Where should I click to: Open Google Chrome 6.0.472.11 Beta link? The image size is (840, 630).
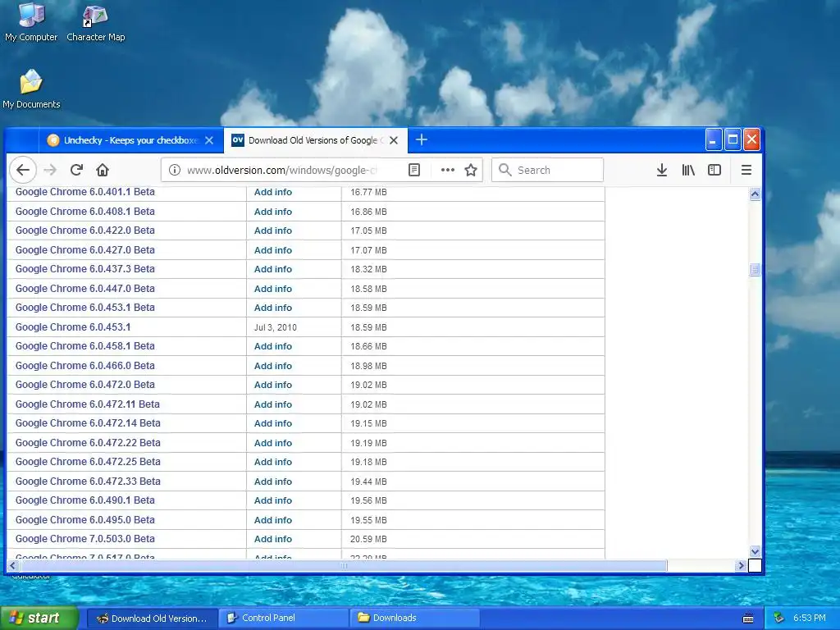(87, 404)
